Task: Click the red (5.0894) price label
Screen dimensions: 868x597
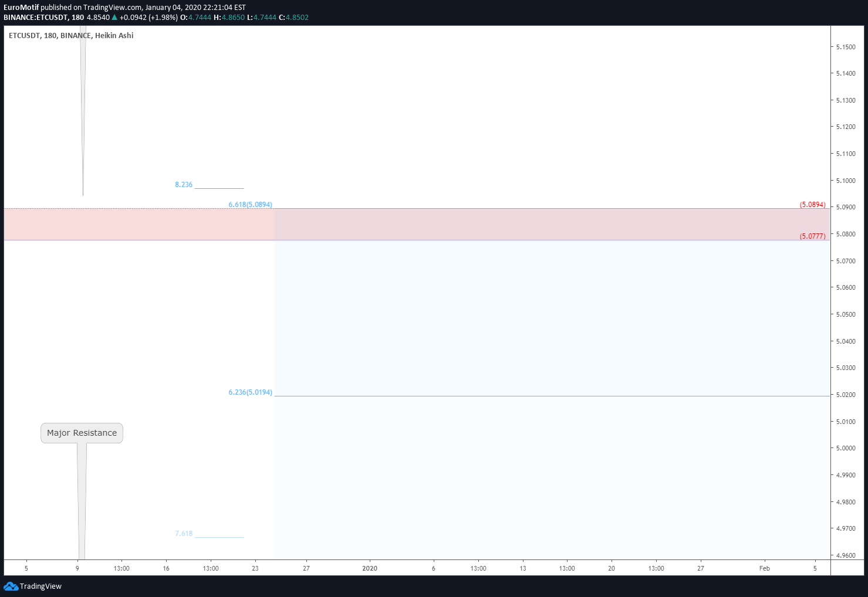Action: (812, 205)
